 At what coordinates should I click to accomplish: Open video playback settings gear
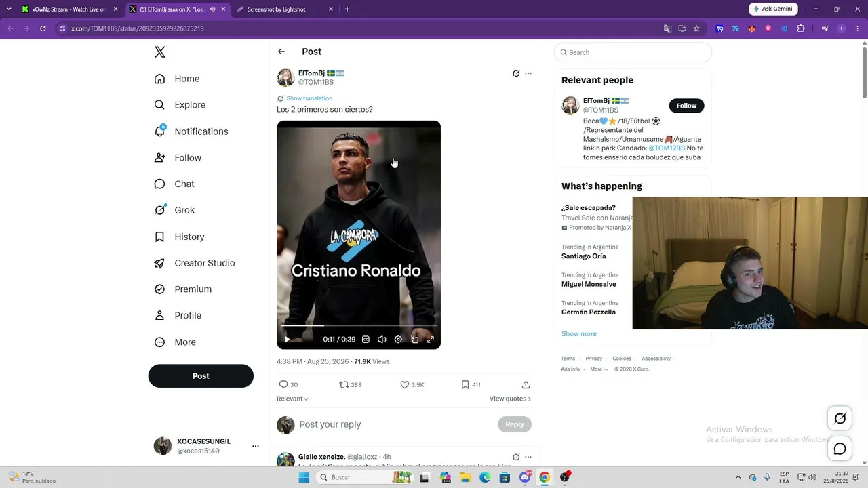(398, 340)
